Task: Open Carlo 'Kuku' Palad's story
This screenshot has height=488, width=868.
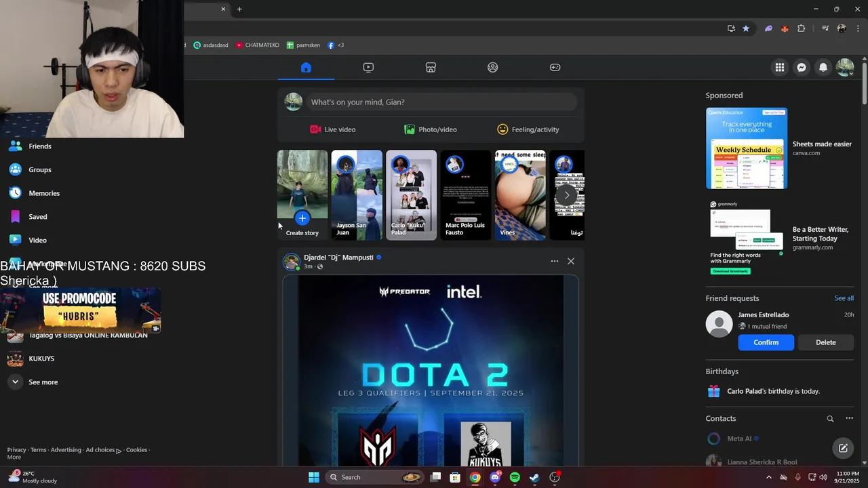Action: point(411,195)
